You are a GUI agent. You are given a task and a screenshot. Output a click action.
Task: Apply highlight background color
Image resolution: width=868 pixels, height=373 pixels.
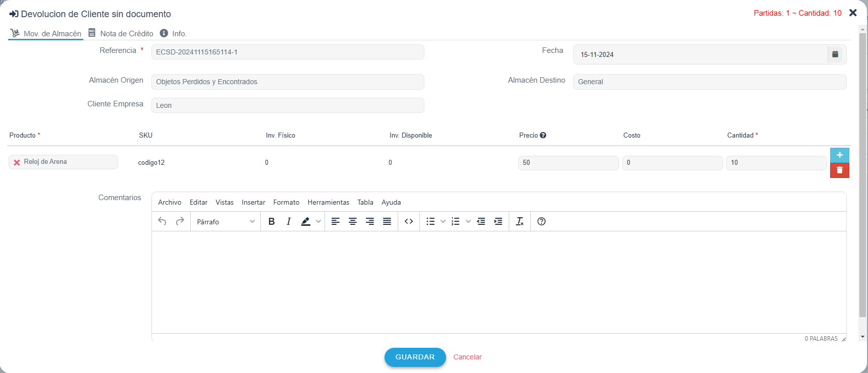coord(306,221)
